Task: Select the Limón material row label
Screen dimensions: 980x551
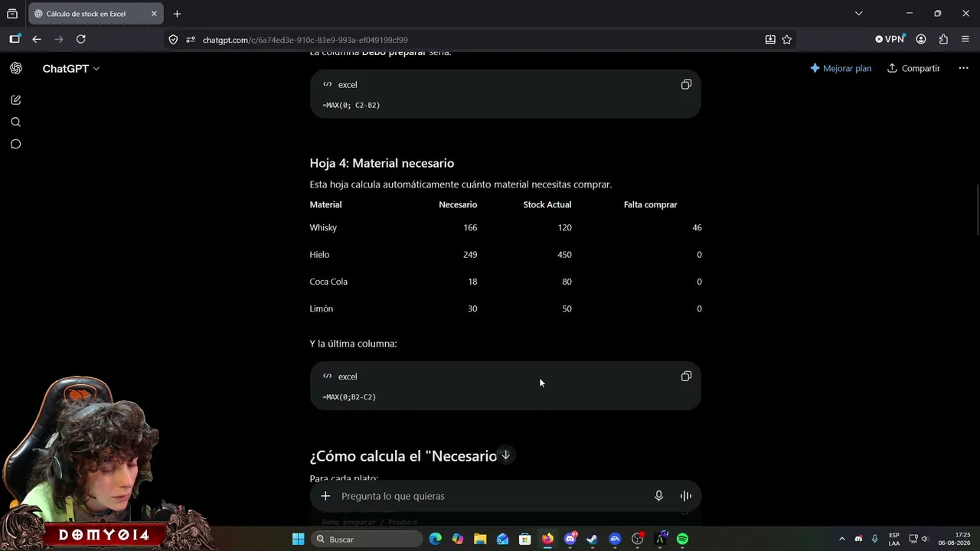Action: [x=322, y=308]
